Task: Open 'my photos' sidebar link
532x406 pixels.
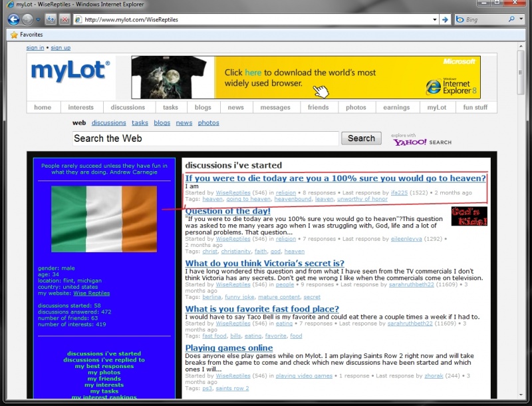Action: [104, 373]
